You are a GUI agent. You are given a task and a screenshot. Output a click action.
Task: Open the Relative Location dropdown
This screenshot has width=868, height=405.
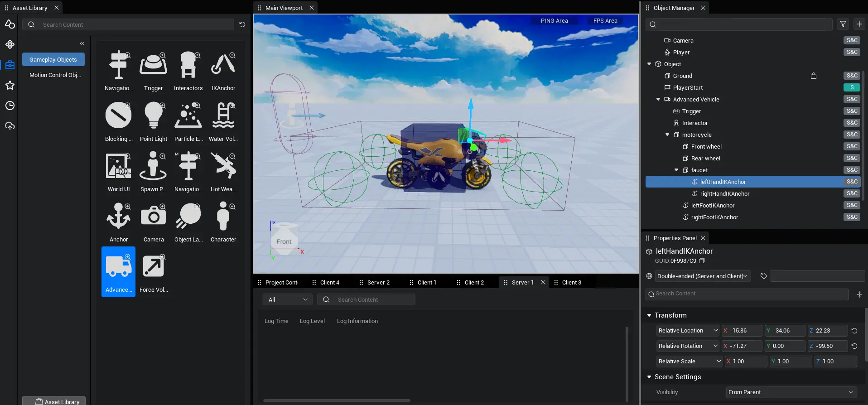[688, 331]
